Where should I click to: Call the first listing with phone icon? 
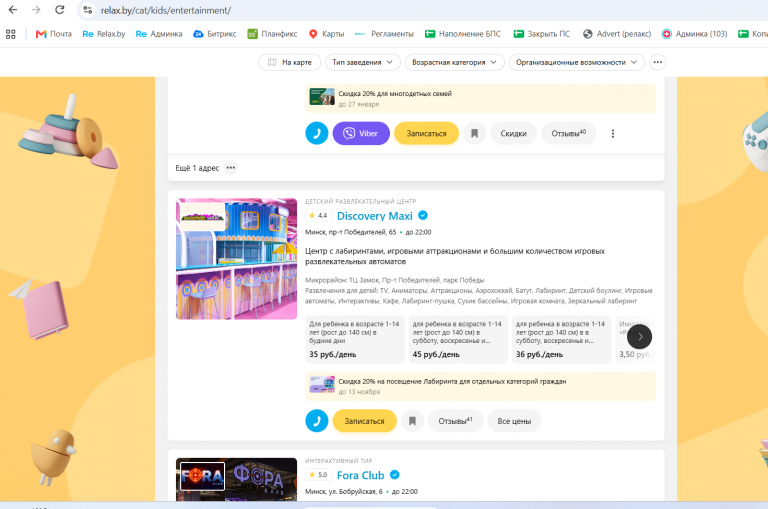pyautogui.click(x=317, y=133)
